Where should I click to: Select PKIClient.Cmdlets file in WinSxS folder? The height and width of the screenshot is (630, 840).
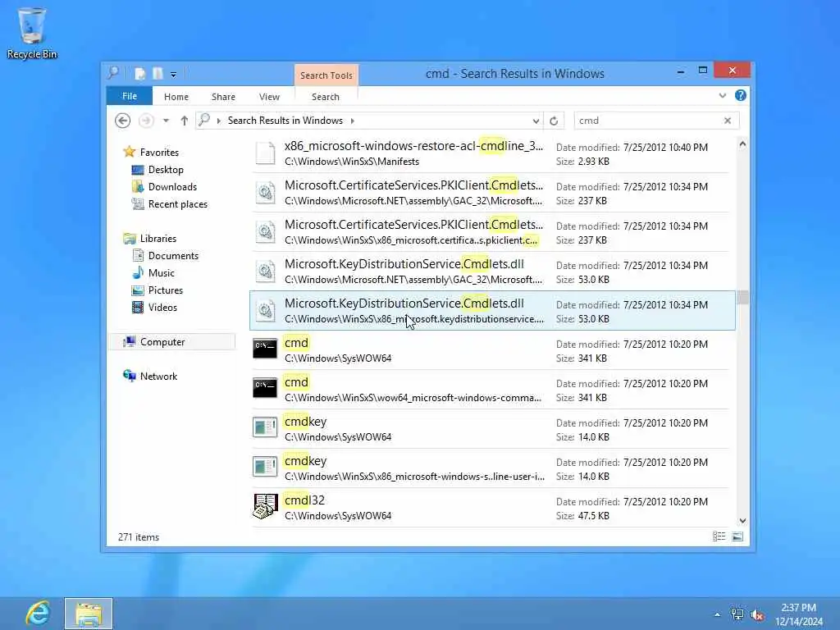[492, 232]
